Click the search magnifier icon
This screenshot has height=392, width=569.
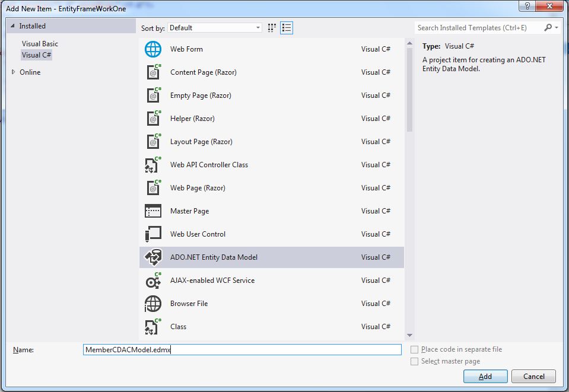tap(548, 27)
